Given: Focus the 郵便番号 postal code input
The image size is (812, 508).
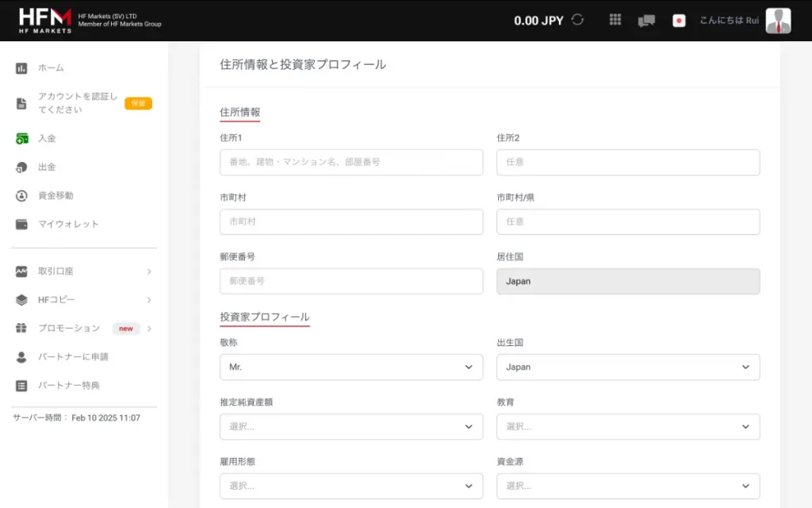Looking at the screenshot, I should tap(351, 281).
